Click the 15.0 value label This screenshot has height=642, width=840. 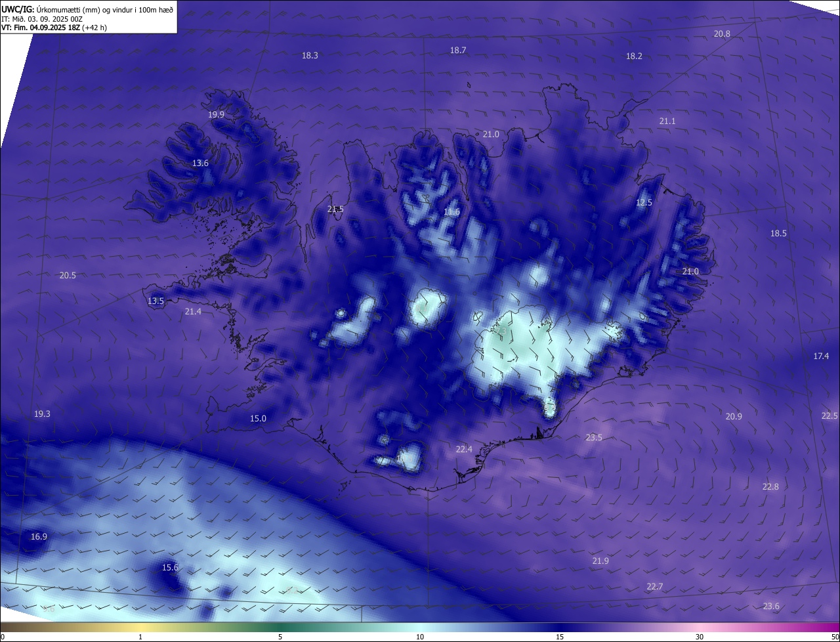tap(258, 419)
